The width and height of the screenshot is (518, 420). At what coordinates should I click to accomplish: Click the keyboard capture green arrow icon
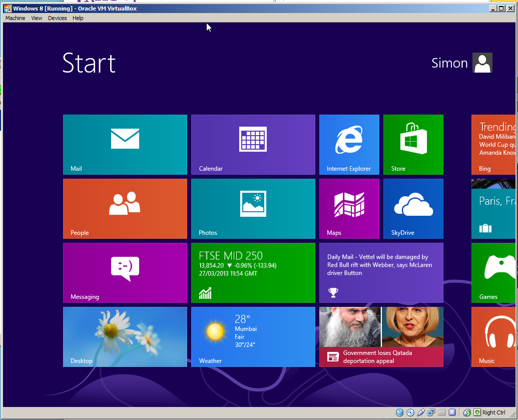tap(477, 412)
